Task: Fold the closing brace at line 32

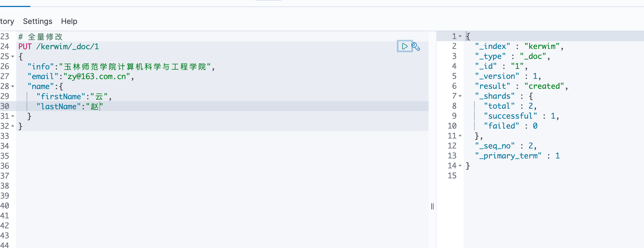Action: click(13, 126)
